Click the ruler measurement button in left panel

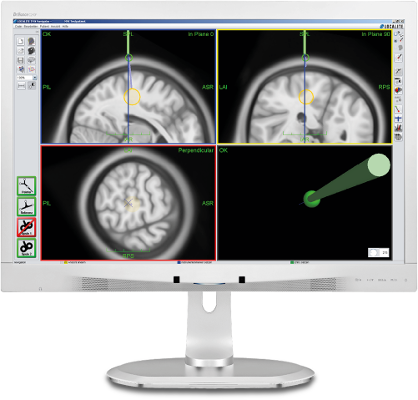click(21, 85)
